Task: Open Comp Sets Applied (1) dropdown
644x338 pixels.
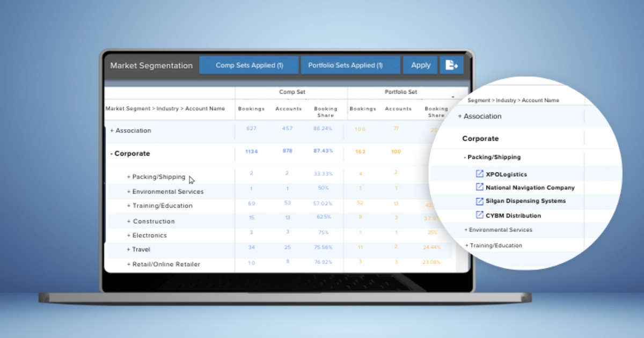Action: [x=249, y=65]
